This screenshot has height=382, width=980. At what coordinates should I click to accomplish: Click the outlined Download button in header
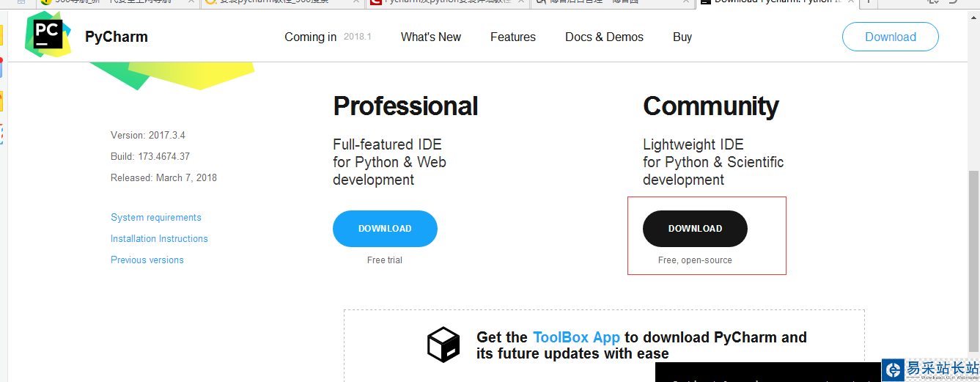(x=891, y=37)
